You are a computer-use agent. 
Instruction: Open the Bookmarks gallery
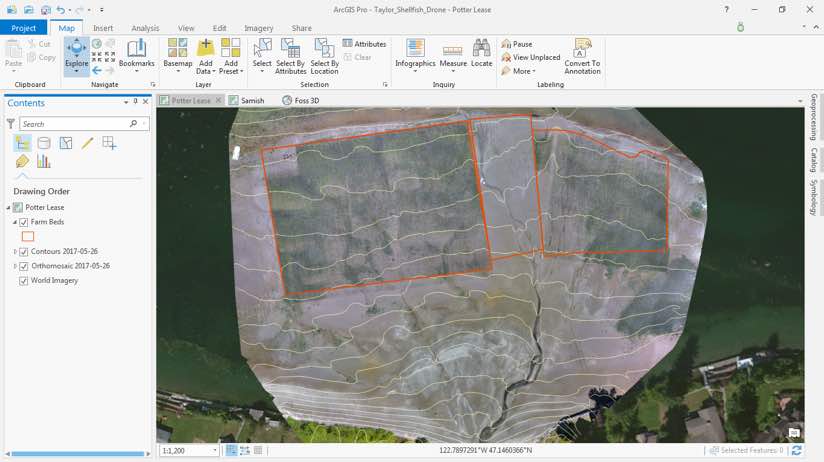[137, 54]
